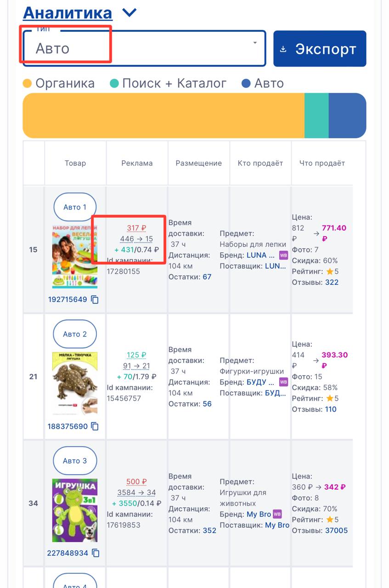389x588 pixels.
Task: Click the WB badge next to БУДУ brand
Action: pyautogui.click(x=283, y=382)
